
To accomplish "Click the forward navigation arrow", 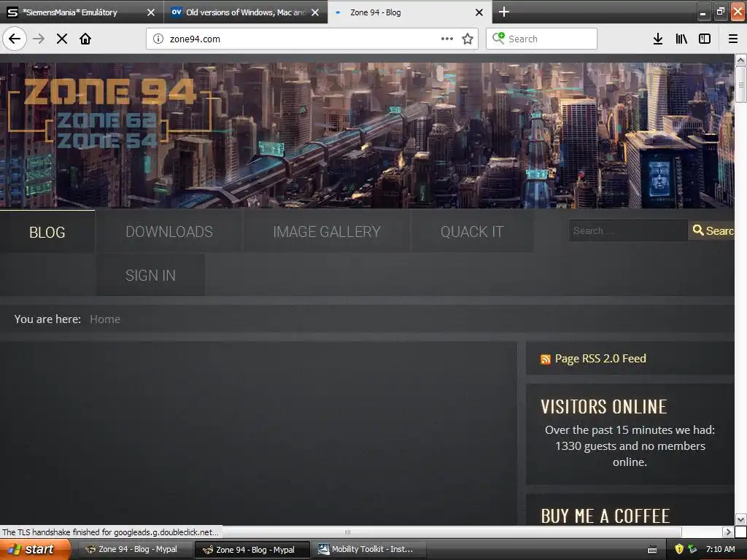I will click(39, 39).
